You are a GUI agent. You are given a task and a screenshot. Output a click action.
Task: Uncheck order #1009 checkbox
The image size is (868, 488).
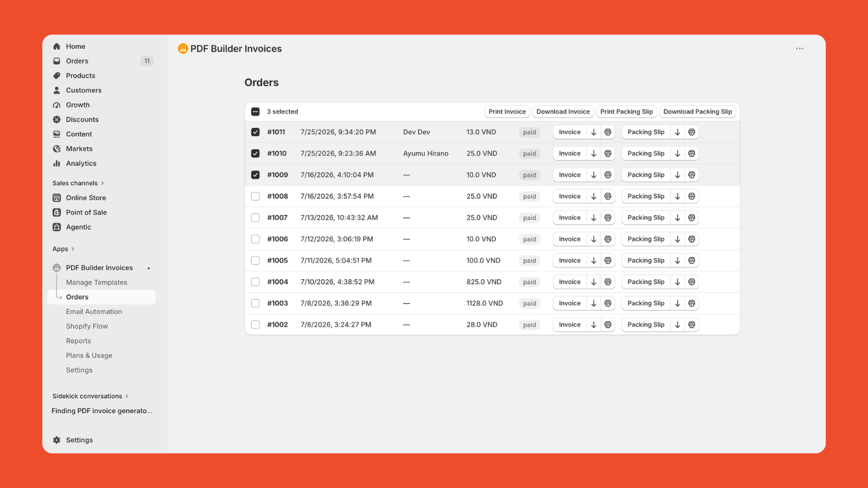coord(256,175)
